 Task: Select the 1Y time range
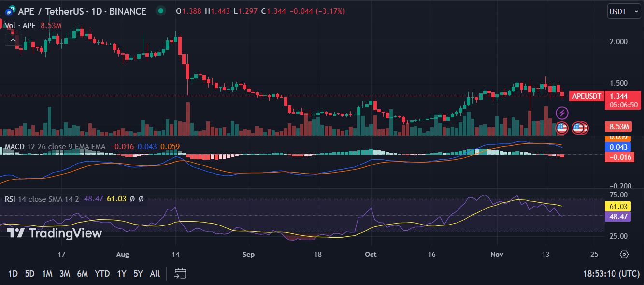[121, 274]
